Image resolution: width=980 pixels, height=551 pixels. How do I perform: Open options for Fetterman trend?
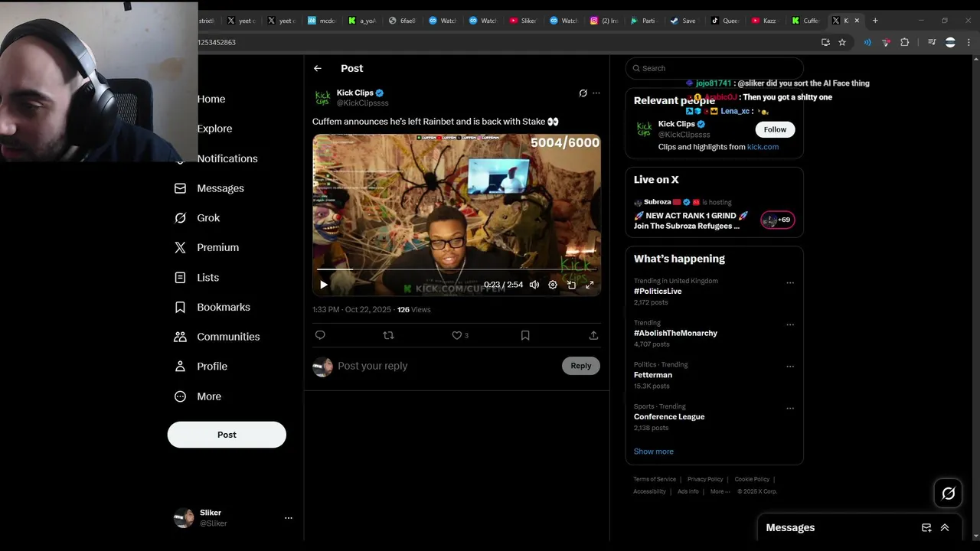790,367
